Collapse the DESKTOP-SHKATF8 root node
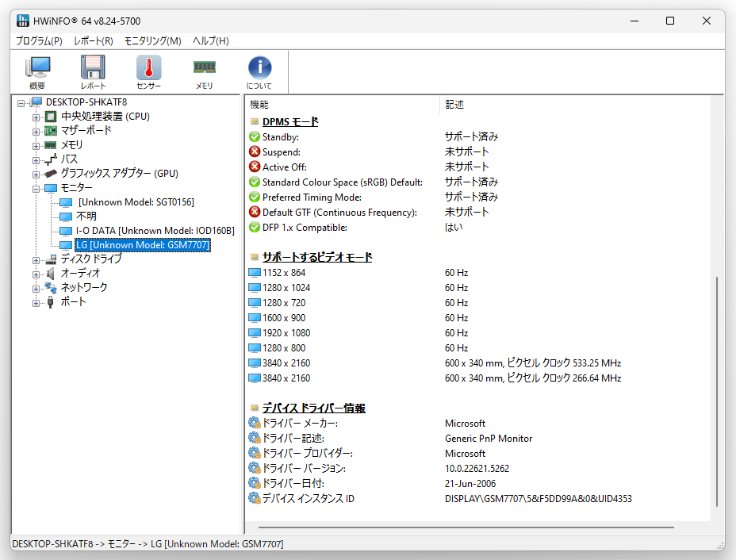Screen dimensions: 736x560 click(x=21, y=103)
